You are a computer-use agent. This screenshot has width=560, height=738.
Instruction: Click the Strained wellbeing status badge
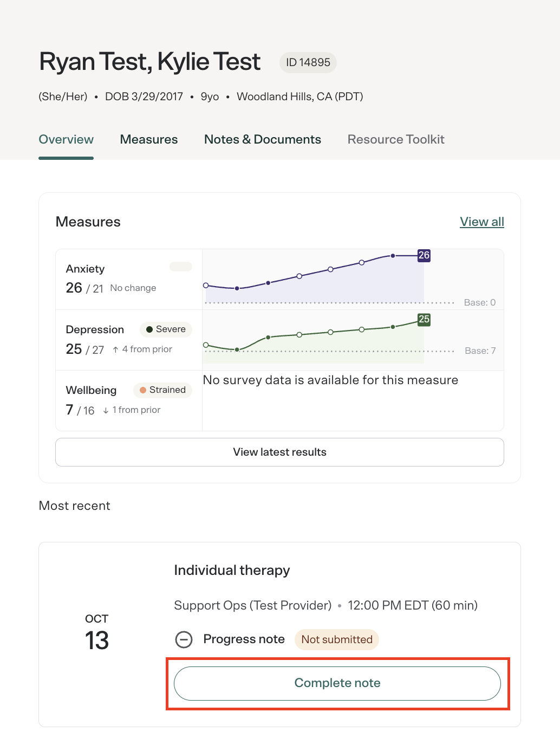click(162, 390)
